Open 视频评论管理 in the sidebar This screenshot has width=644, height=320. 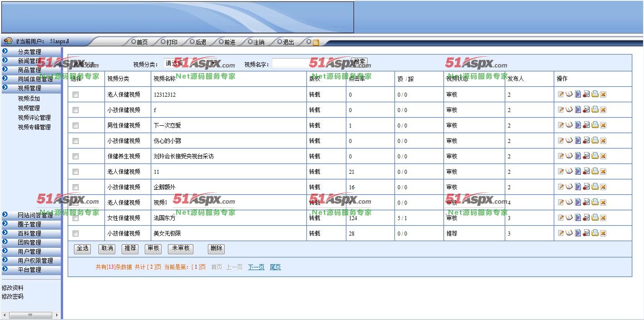pos(34,118)
